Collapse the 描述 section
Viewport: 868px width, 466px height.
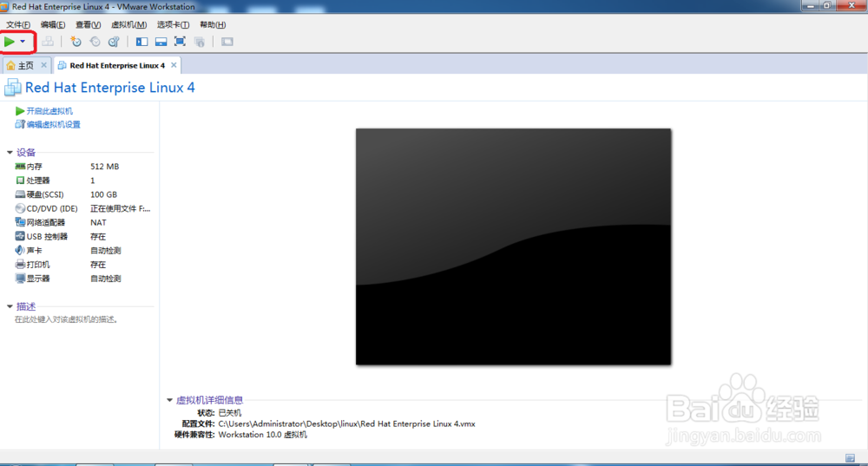(10, 306)
